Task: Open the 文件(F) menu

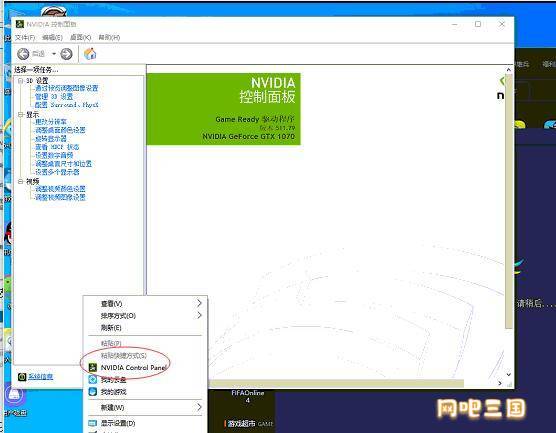Action: click(x=25, y=37)
